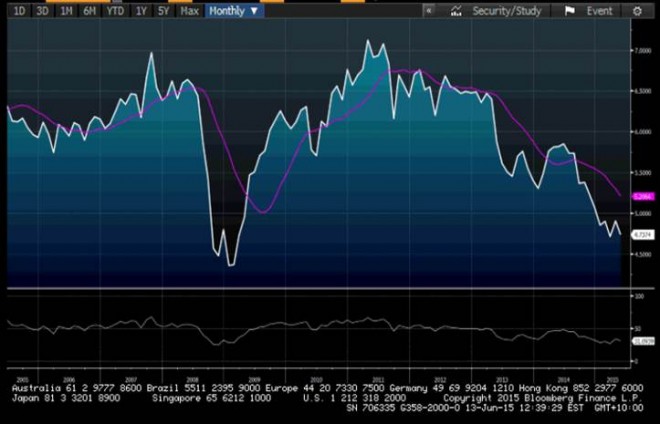660x424 pixels.
Task: Show the 1Y range
Action: pyautogui.click(x=141, y=11)
